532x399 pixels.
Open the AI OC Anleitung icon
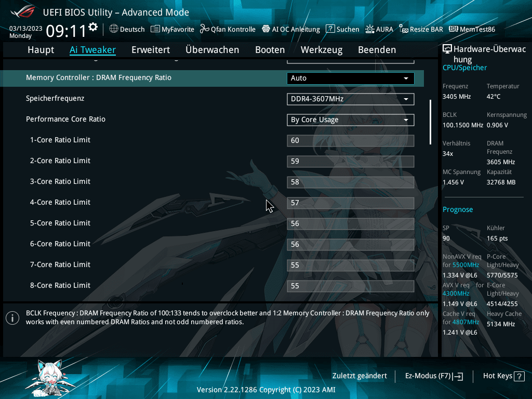[x=266, y=29]
